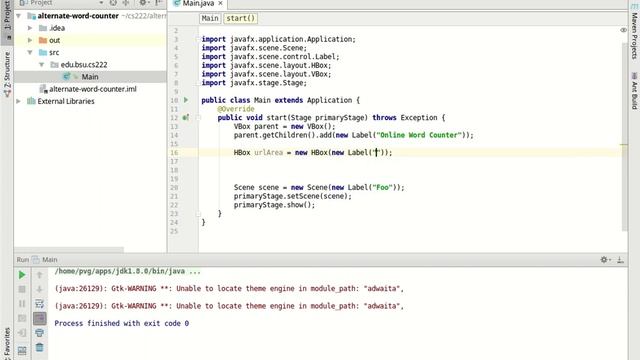This screenshot has width=640, height=360.
Task: Open Maven Projects side tab
Action: (x=634, y=32)
